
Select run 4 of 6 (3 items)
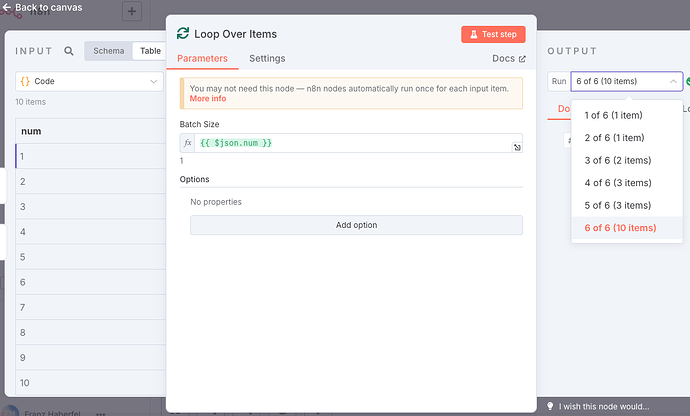(x=627, y=183)
